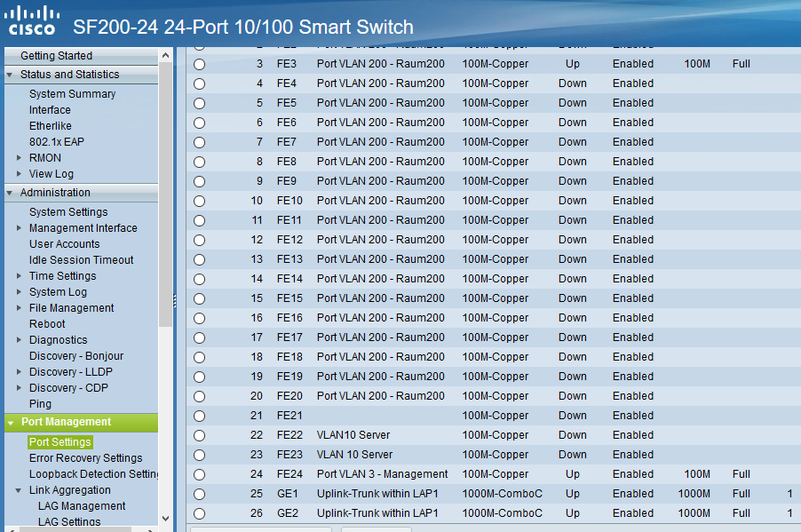Click the 'Full' duplex value for GE1

741,494
